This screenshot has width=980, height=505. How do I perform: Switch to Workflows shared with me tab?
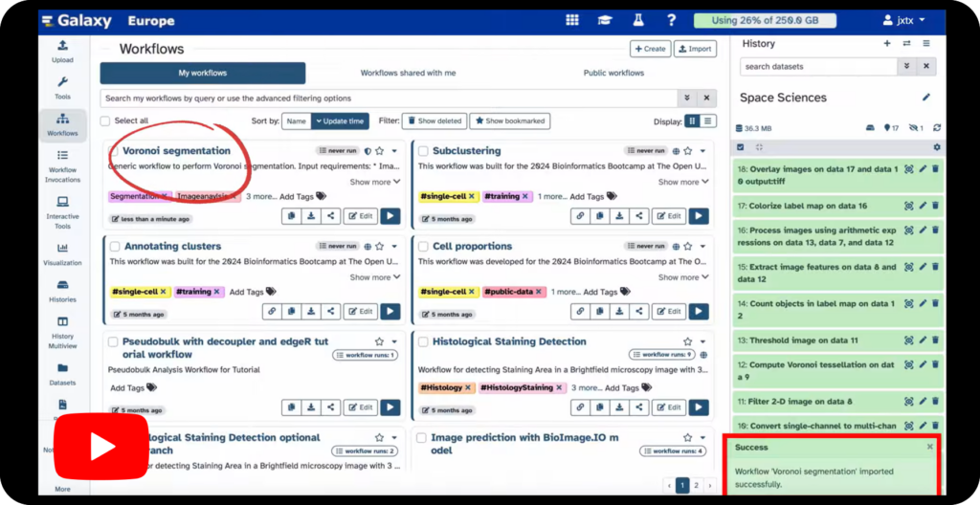tap(408, 74)
